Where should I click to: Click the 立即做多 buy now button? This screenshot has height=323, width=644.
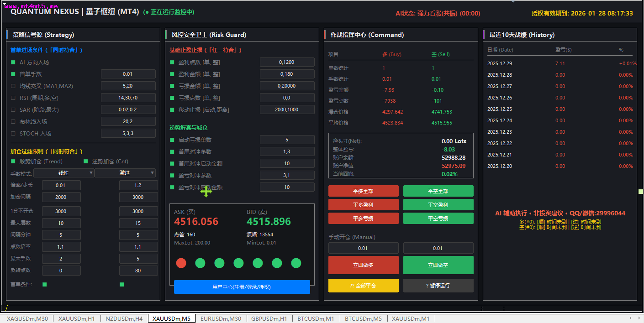coord(363,265)
